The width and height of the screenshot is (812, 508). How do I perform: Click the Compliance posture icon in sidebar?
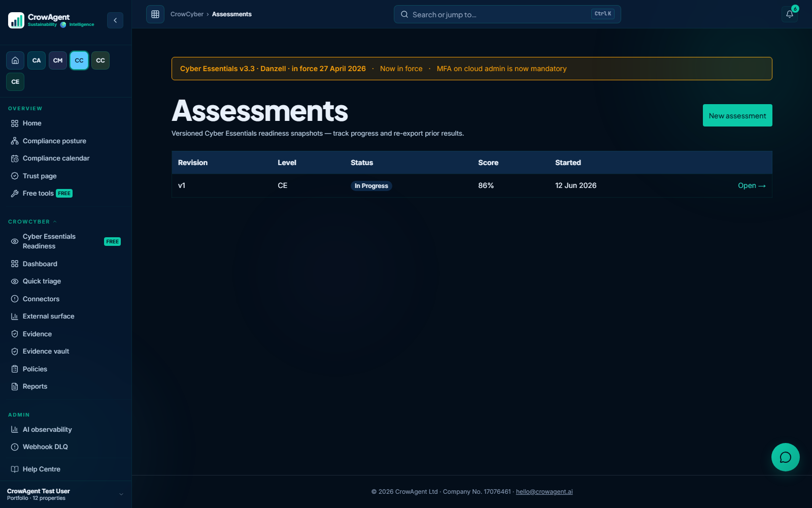pyautogui.click(x=15, y=141)
